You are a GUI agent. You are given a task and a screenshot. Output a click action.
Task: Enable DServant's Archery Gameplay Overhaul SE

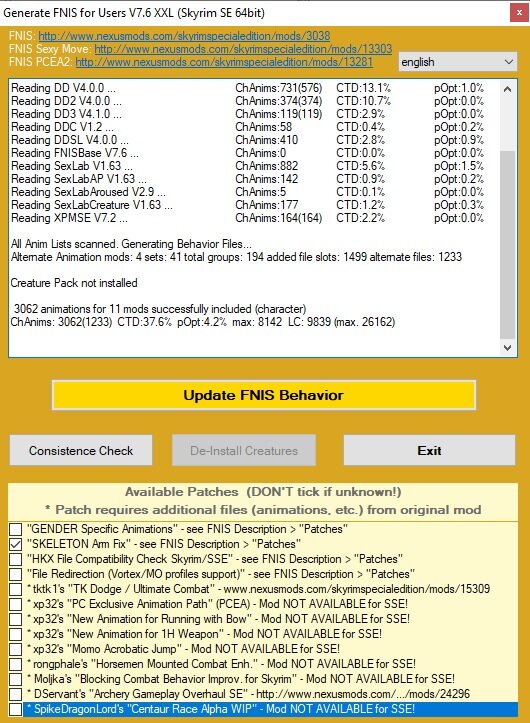coord(16,694)
